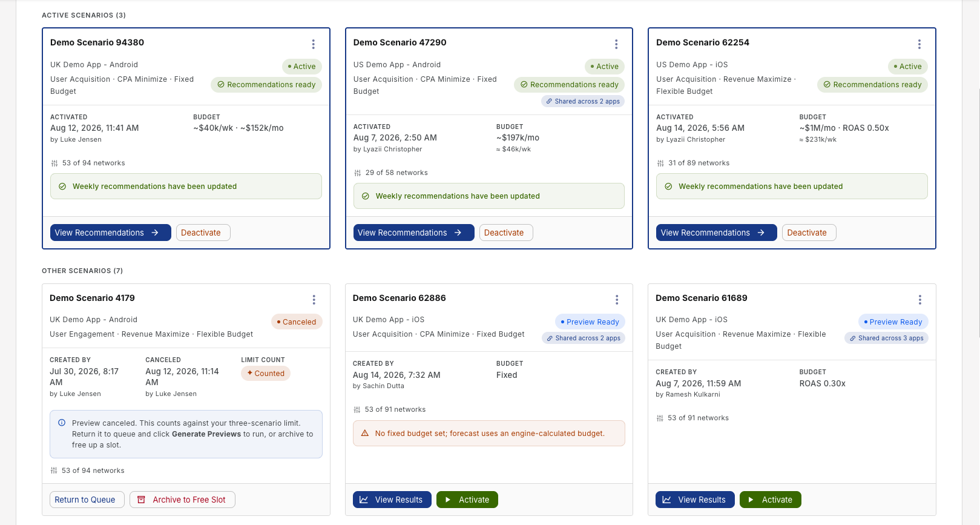Click networks filter icon in Scenario 94380

pyautogui.click(x=54, y=163)
